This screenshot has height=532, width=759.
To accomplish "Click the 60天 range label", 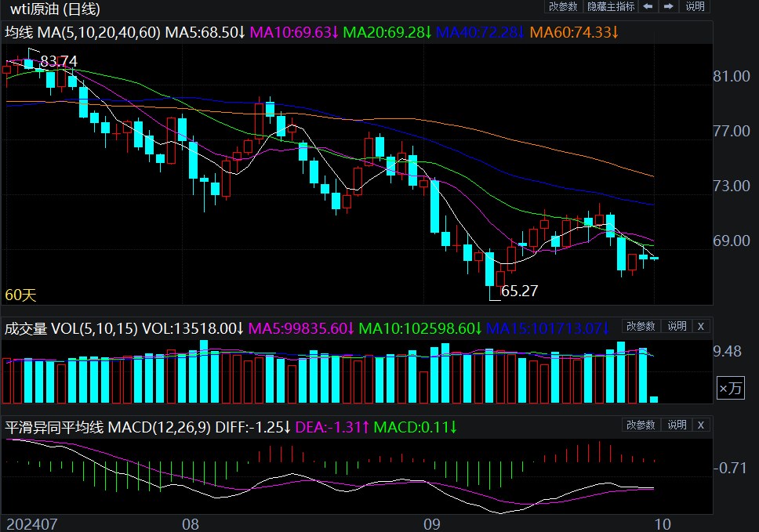I will tap(21, 295).
